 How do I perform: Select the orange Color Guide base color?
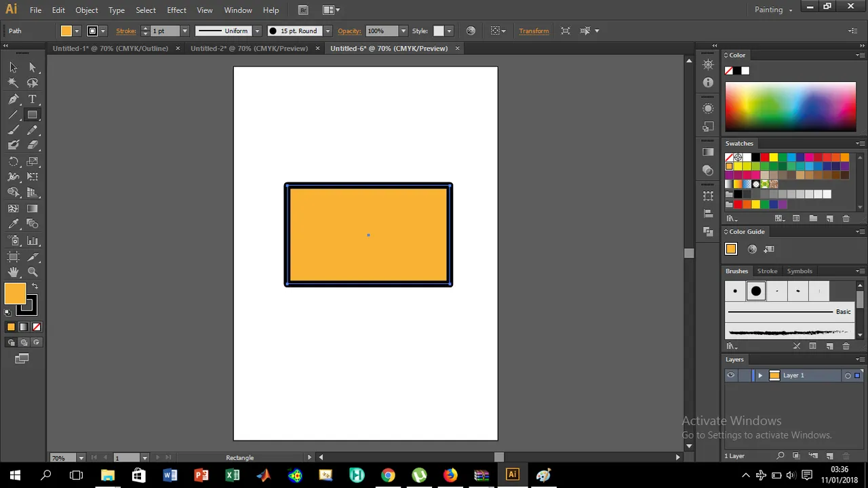click(731, 249)
